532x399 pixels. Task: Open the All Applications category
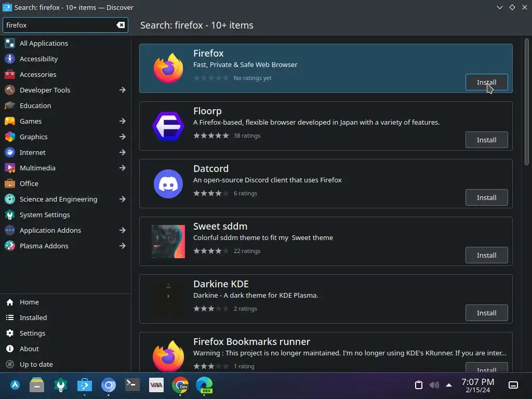(65, 43)
